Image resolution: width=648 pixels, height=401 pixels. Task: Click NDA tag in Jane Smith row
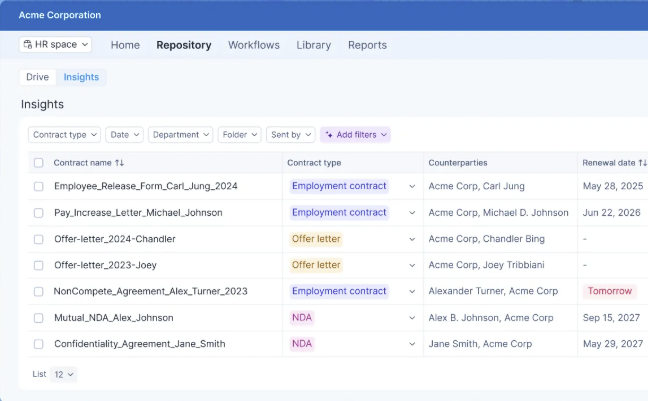[x=302, y=344]
